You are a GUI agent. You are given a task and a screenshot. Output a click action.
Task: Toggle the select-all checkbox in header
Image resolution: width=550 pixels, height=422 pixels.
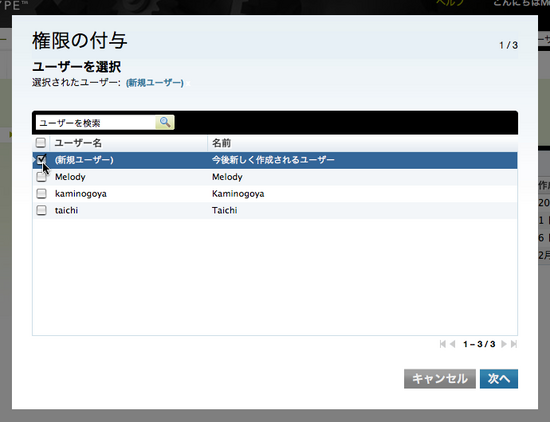coord(41,143)
